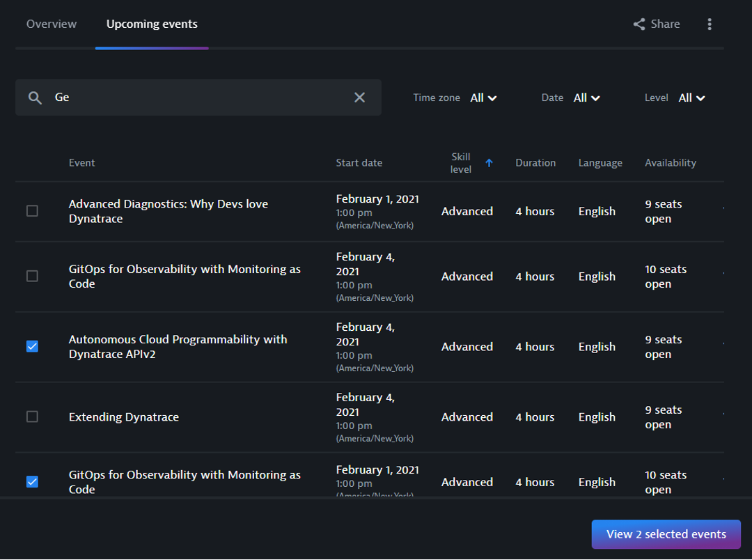Share this events page

click(656, 24)
